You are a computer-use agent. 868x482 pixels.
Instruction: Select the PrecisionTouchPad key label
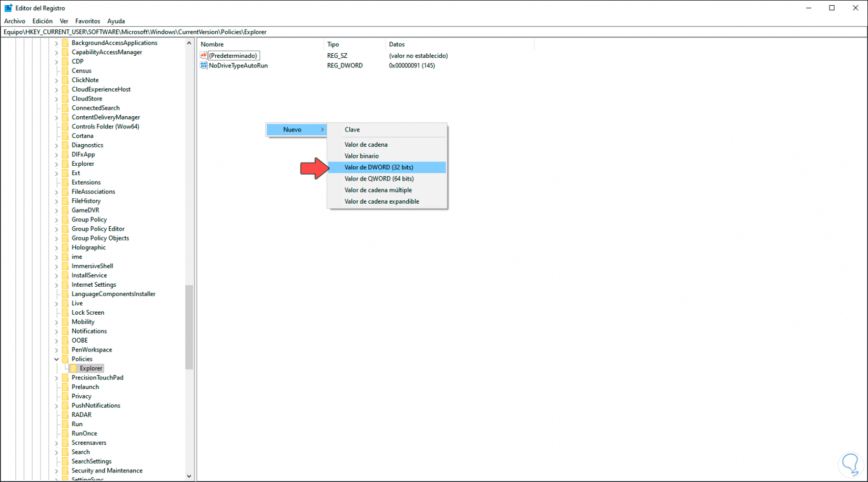(x=98, y=377)
